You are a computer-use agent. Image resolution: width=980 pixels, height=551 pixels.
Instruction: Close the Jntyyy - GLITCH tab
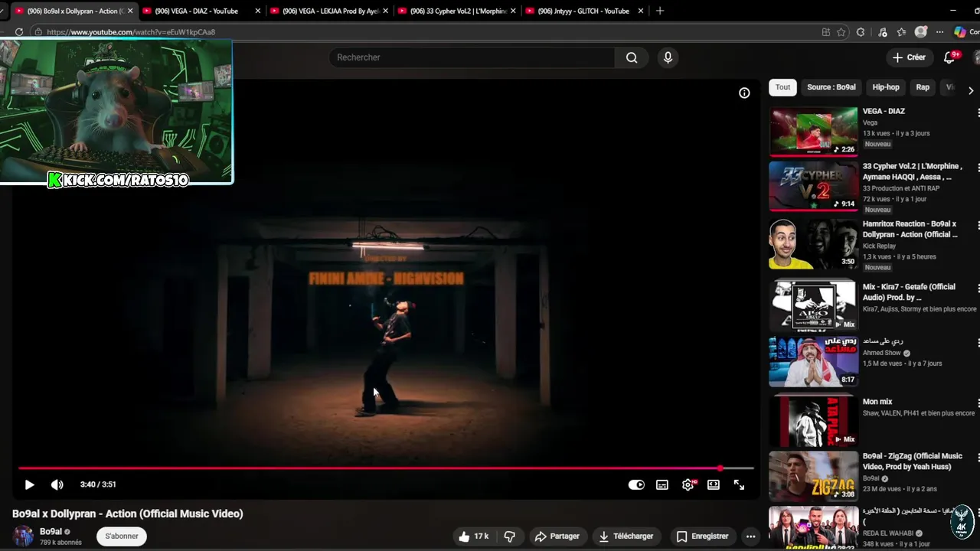pos(641,11)
